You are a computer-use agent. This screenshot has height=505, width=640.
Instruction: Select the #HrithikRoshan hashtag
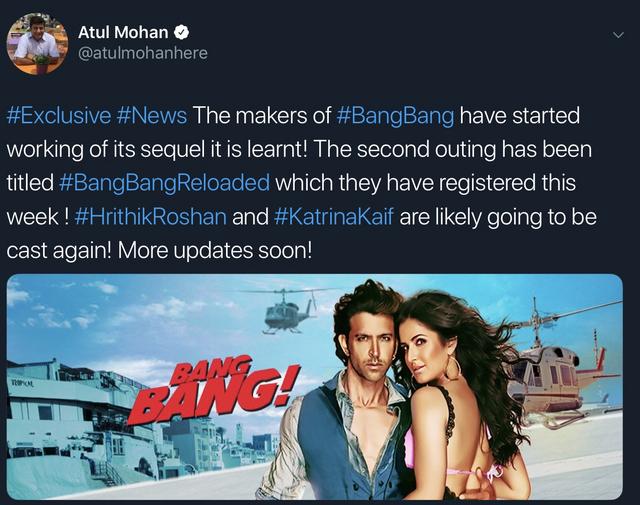151,217
